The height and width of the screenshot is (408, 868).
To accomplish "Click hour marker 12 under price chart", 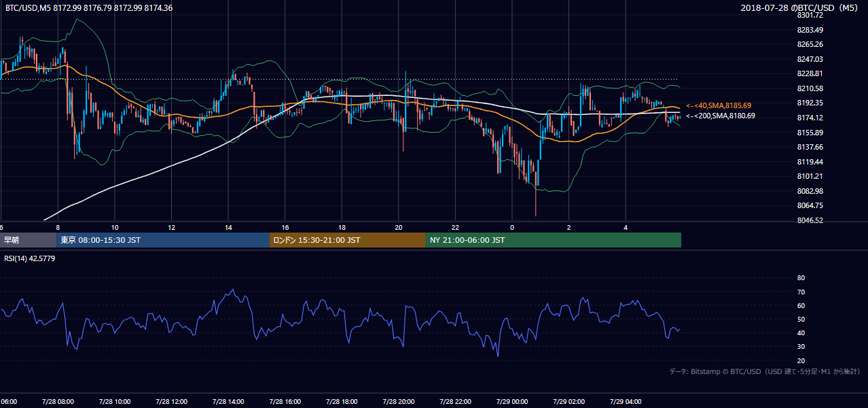I will (172, 227).
